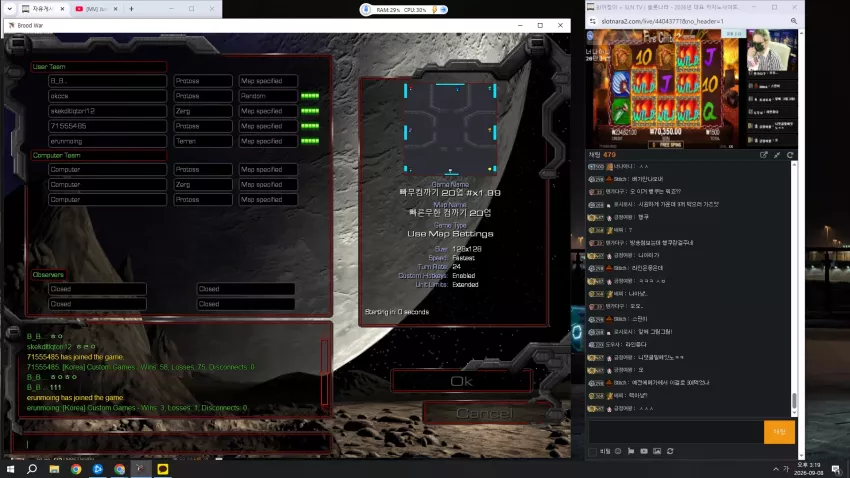Click the Brood War chat log scrollbar

click(325, 372)
